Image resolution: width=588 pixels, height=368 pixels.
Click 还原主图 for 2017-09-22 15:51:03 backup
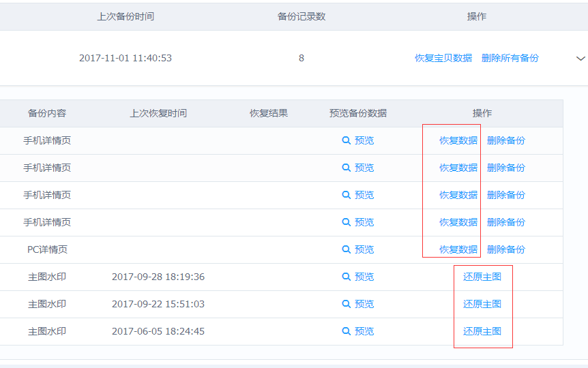[482, 305]
